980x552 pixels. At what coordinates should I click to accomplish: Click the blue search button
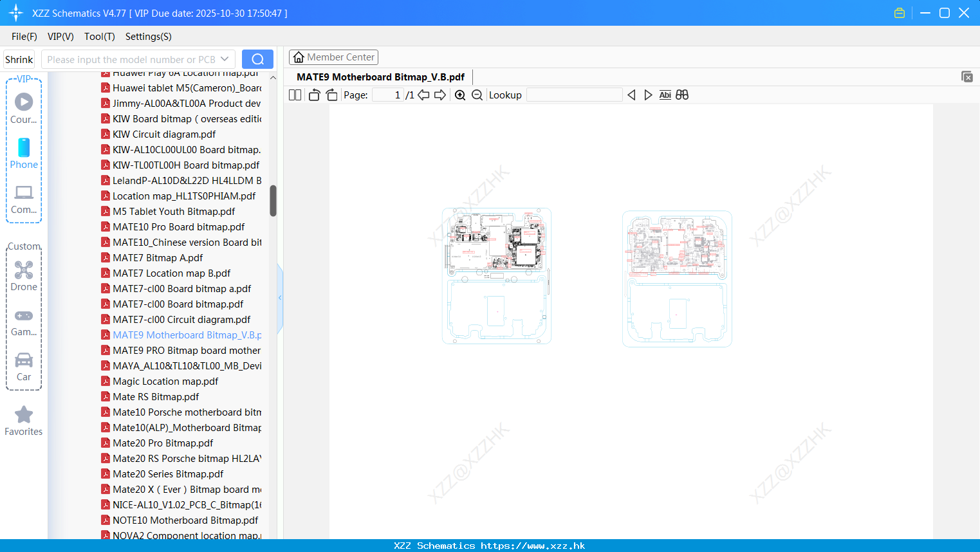(x=257, y=59)
